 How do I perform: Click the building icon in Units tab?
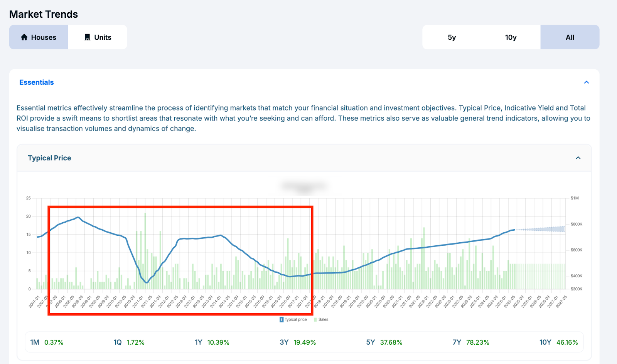(x=88, y=37)
